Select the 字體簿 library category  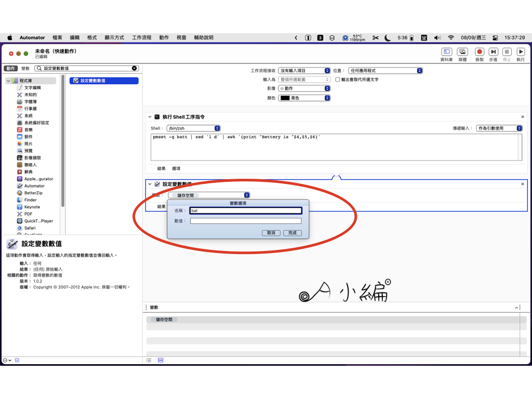coord(30,102)
